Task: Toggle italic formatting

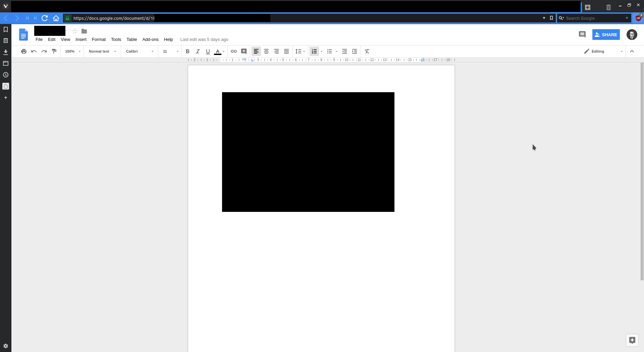Action: click(198, 51)
